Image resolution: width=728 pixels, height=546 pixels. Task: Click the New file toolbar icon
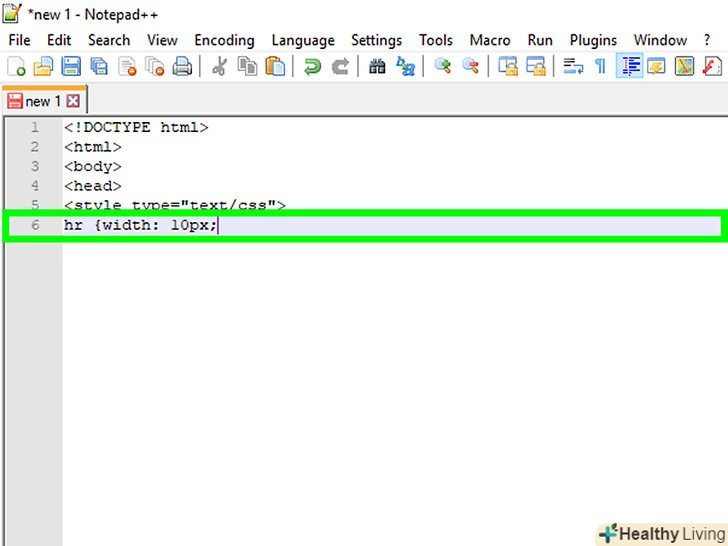tap(16, 66)
